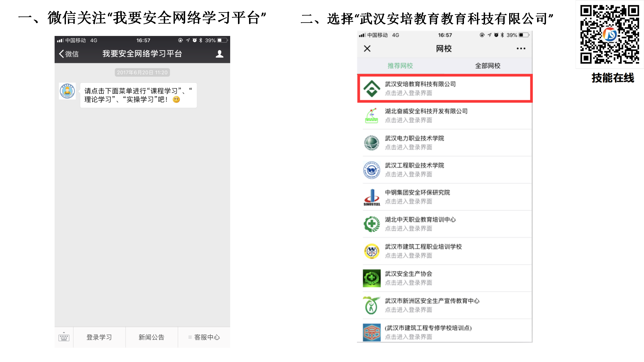644x362 pixels.
Task: Click the globe logo of 武汉电力职业技术学院
Action: (372, 143)
